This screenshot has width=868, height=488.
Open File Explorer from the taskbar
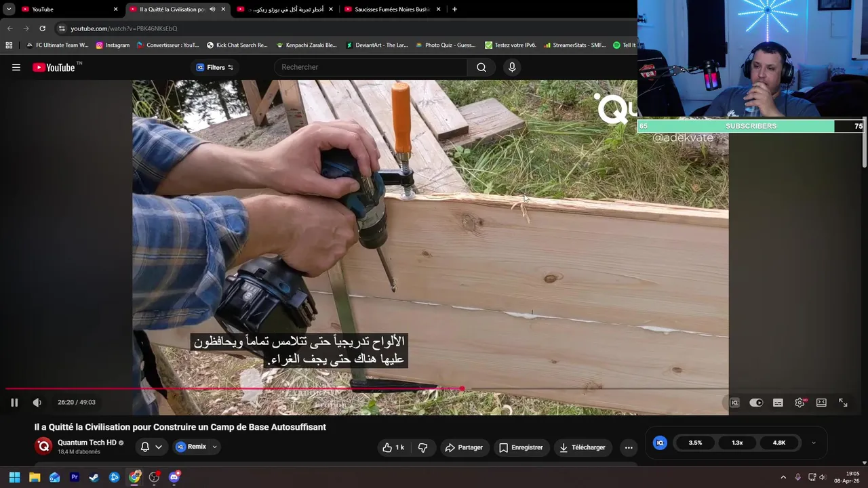[35, 477]
